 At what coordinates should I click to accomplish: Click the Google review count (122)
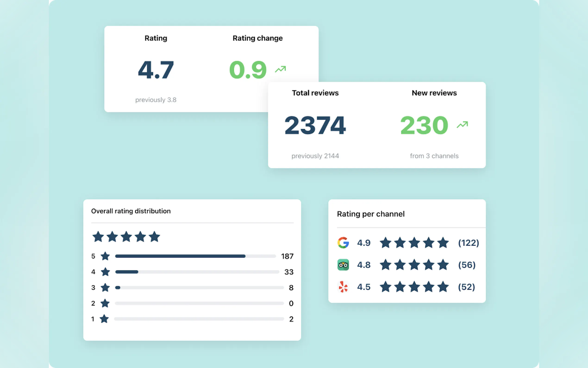point(468,243)
